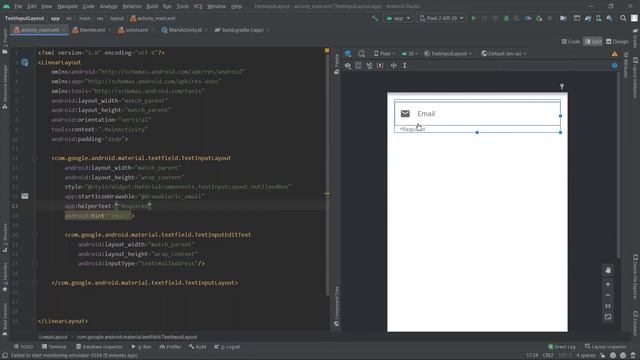Open the Build menu
640x360 pixels.
152,6
